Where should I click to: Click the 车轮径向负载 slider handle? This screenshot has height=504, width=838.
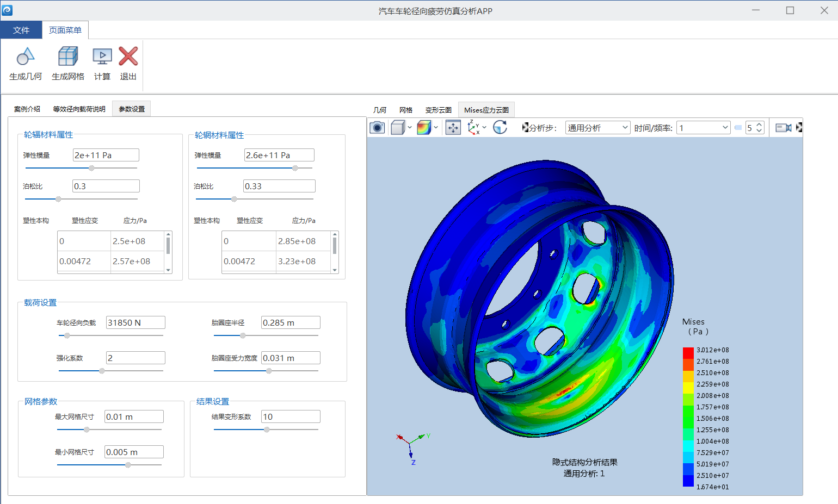click(x=67, y=335)
